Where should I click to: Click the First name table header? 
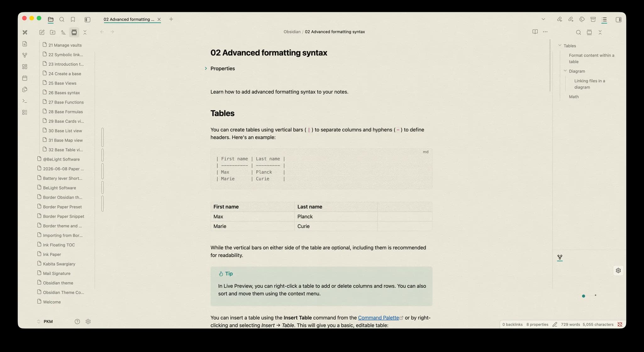point(253,207)
